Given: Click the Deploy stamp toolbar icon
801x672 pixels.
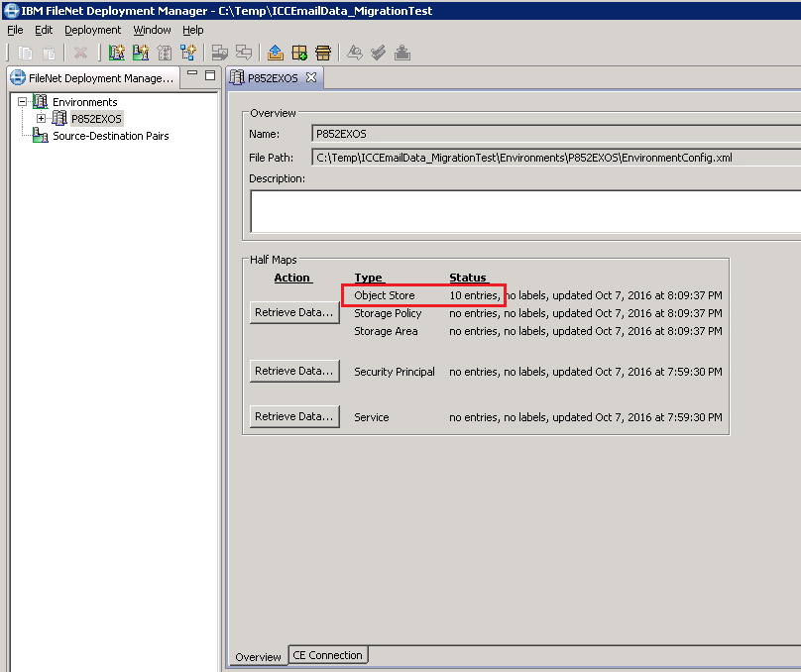Looking at the screenshot, I should tap(402, 53).
